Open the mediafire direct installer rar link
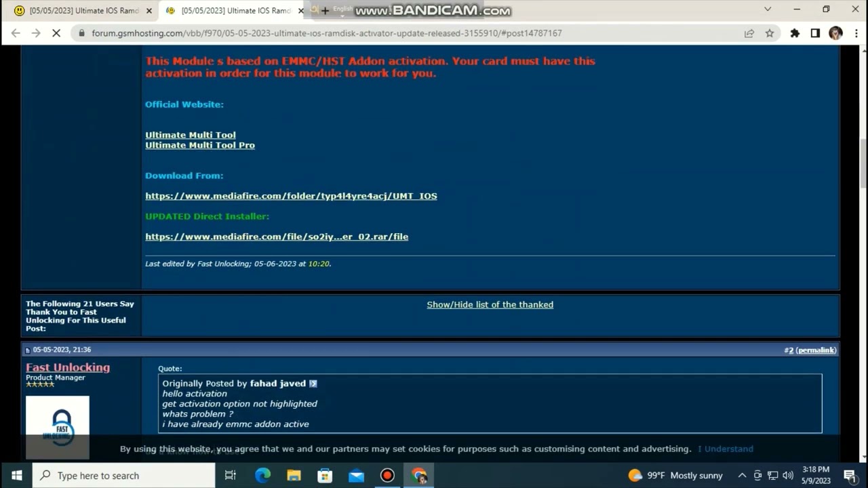This screenshot has width=868, height=488. coord(277,237)
